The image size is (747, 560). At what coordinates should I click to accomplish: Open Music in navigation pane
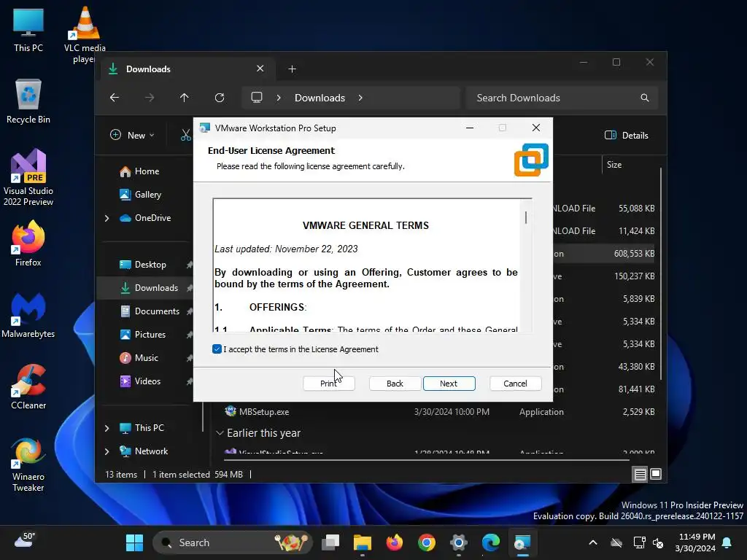pos(146,357)
